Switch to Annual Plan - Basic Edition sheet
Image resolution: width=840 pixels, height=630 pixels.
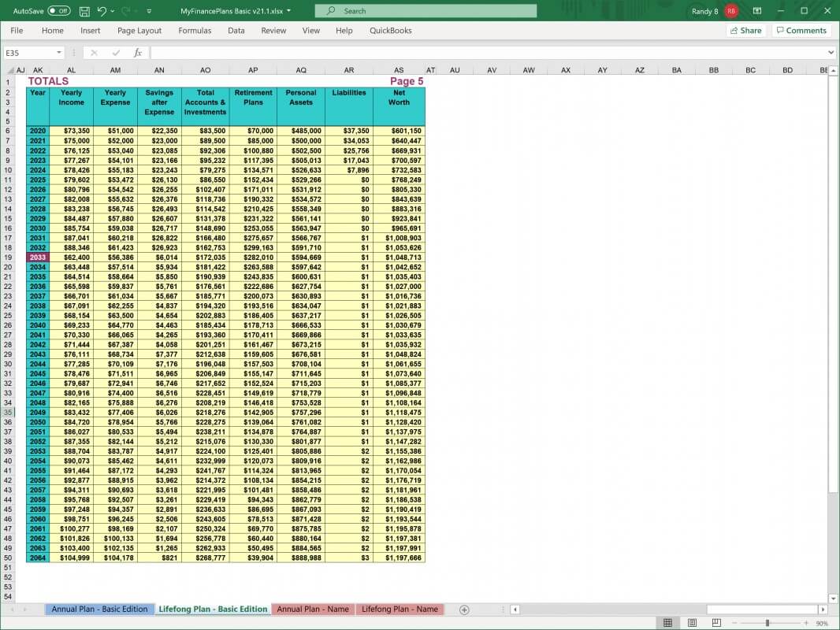pyautogui.click(x=99, y=610)
